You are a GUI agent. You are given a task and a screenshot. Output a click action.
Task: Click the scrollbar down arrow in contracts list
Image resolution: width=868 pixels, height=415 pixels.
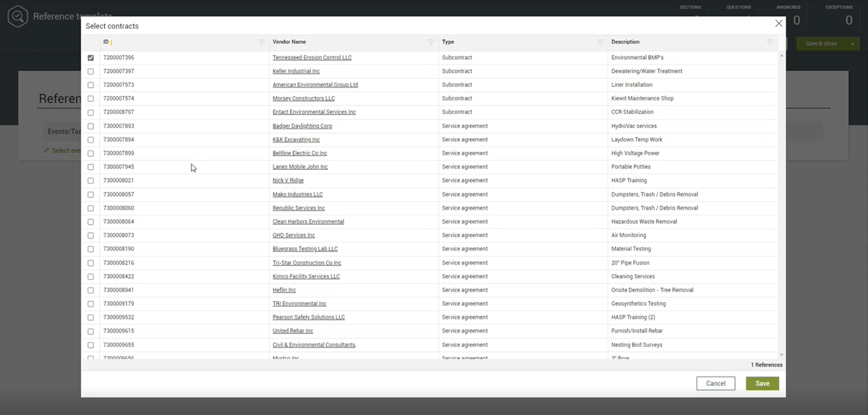click(x=781, y=355)
